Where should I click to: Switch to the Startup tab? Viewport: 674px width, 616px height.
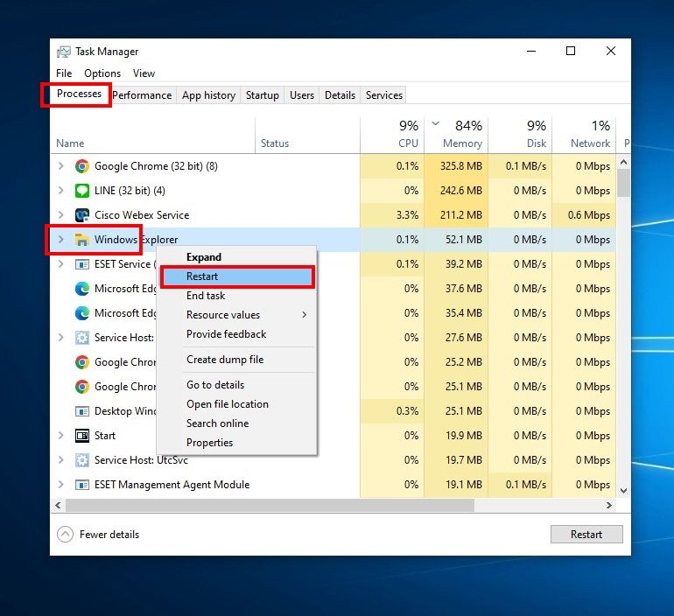[x=263, y=95]
